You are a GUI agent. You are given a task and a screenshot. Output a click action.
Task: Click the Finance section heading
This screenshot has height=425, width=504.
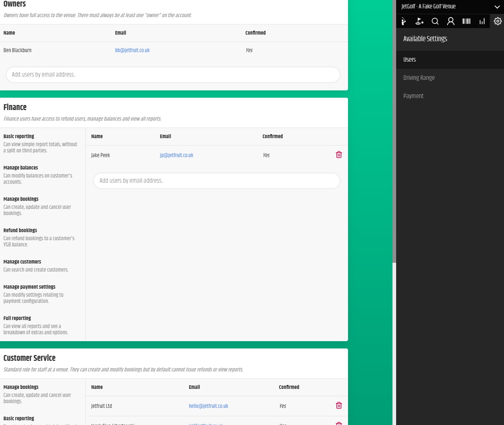(x=15, y=107)
